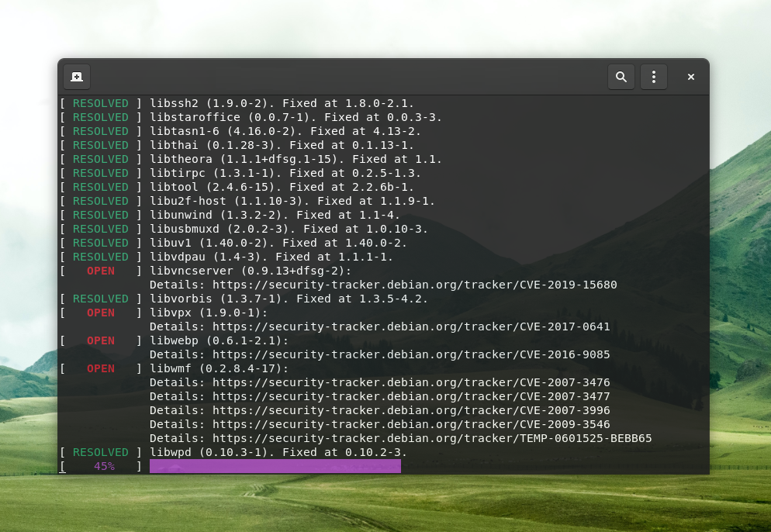Open a new terminal tab
The width and height of the screenshot is (771, 532).
pos(77,77)
